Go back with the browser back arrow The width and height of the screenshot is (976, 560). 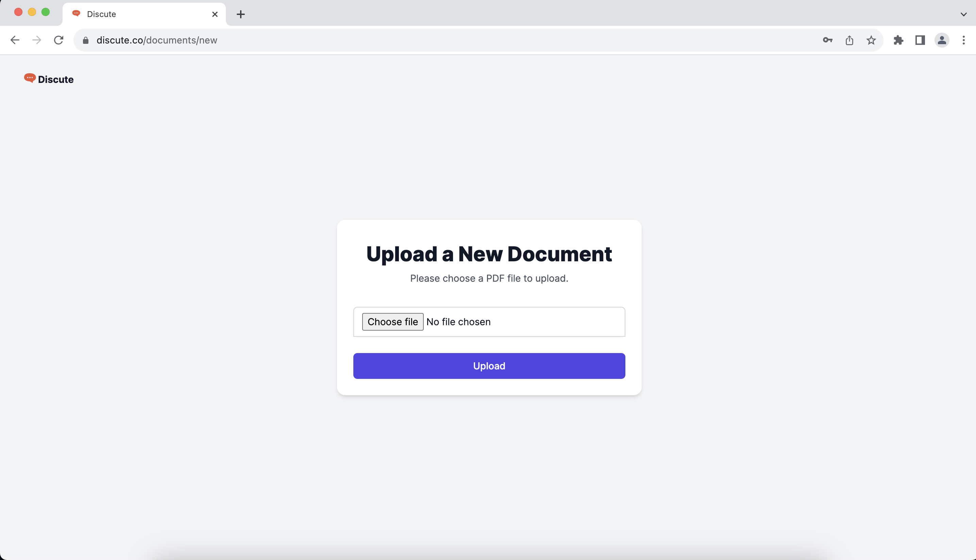point(15,40)
